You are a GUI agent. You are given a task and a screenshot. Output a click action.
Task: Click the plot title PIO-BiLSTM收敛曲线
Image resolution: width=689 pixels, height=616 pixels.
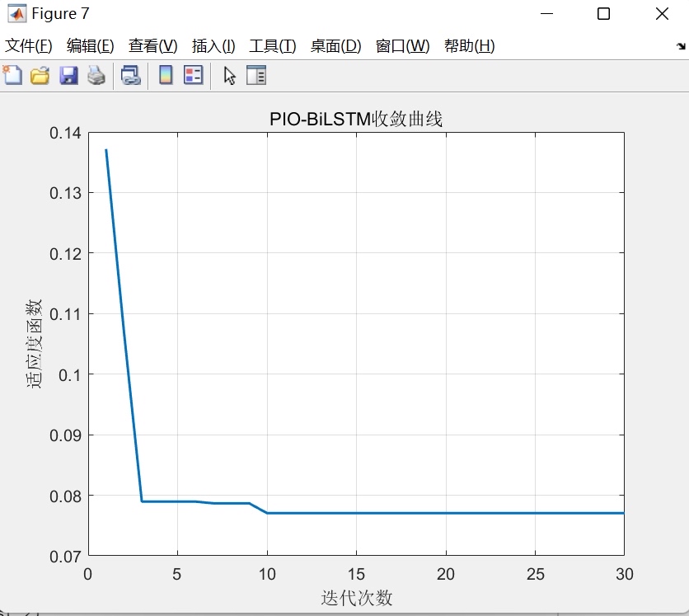pos(356,119)
